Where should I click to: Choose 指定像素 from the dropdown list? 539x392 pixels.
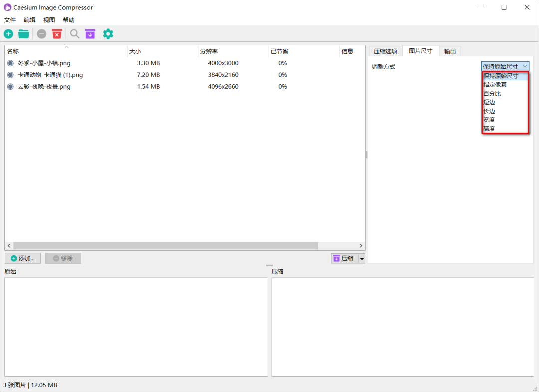pos(505,85)
